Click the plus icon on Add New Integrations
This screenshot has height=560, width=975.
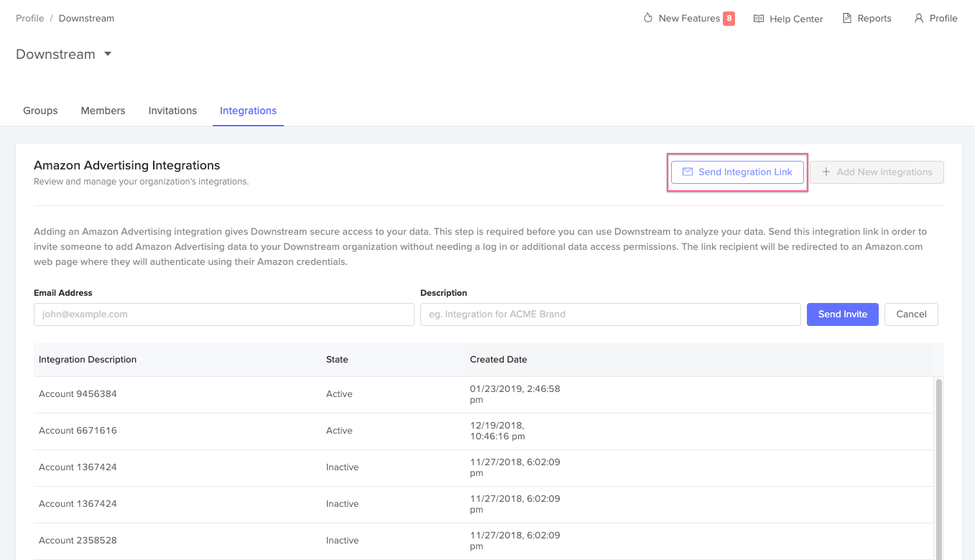click(826, 172)
